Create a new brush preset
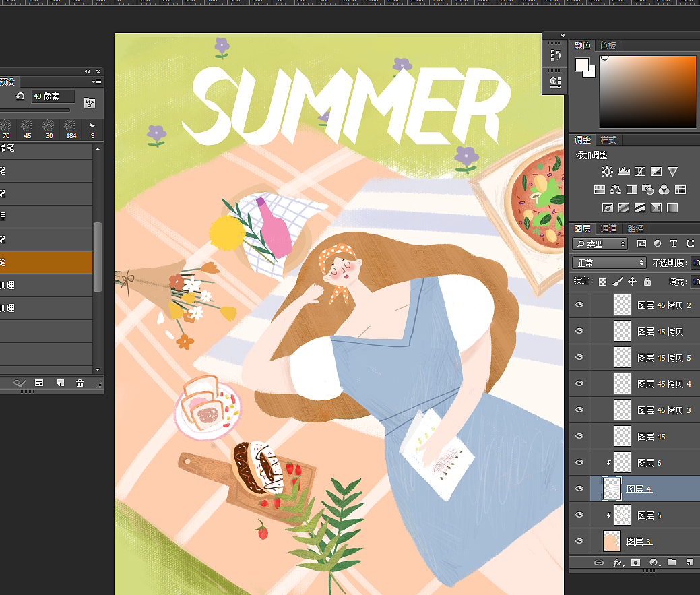 [x=60, y=383]
